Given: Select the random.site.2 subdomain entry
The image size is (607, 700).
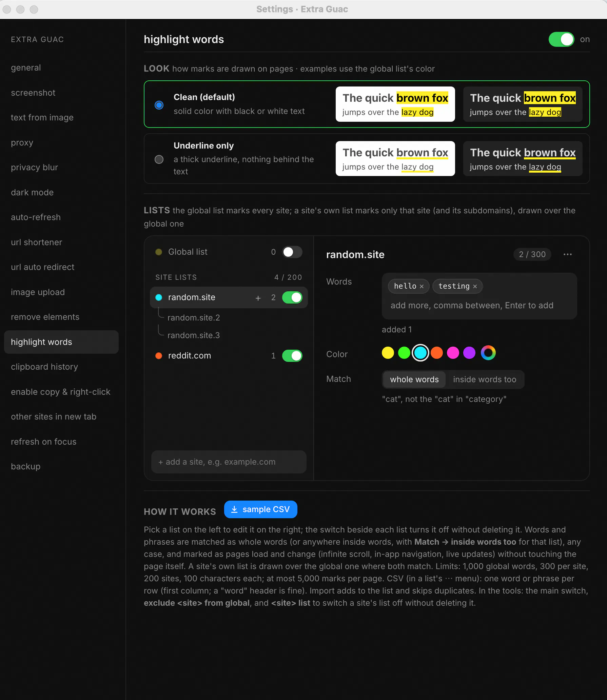Looking at the screenshot, I should click(194, 318).
